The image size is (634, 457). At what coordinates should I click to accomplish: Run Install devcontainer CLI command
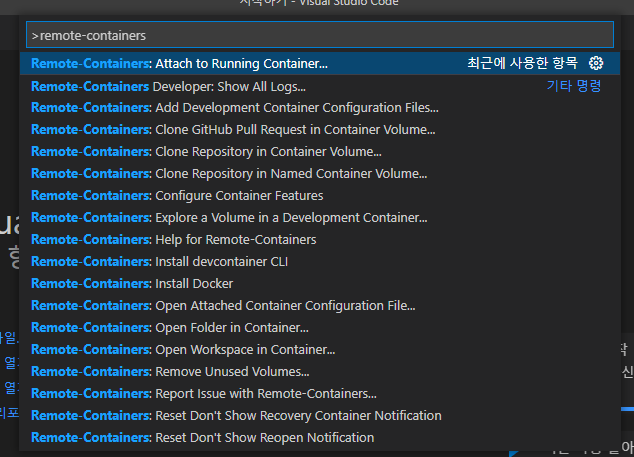(320, 262)
